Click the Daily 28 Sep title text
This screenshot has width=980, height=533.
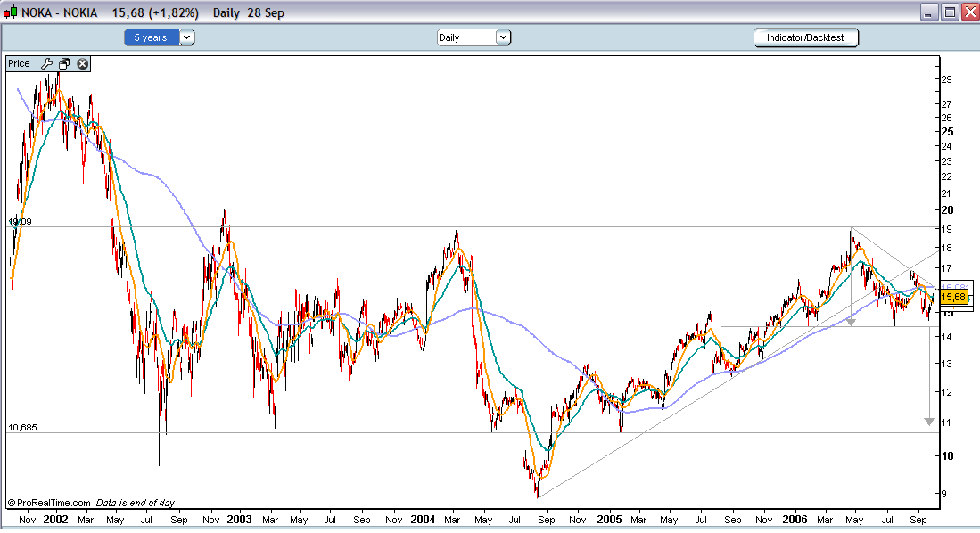pyautogui.click(x=248, y=12)
